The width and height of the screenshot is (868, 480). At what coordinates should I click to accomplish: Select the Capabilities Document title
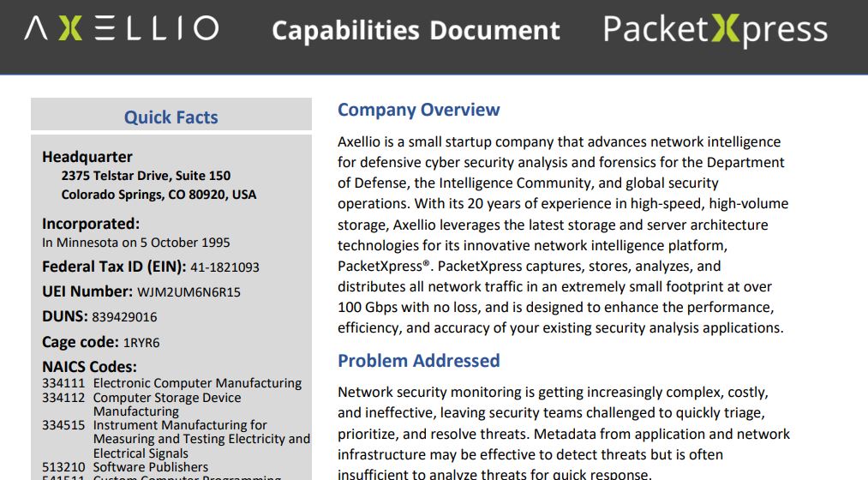pyautogui.click(x=416, y=31)
